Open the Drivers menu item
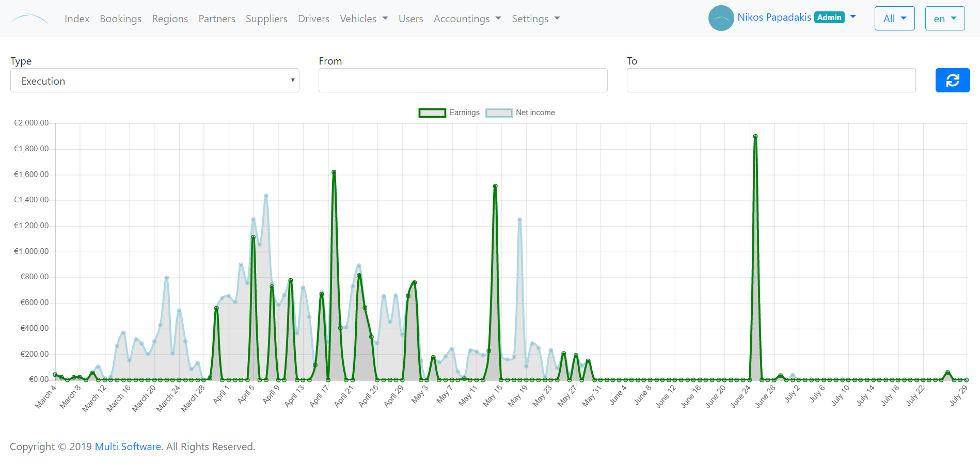The height and width of the screenshot is (463, 980). 313,19
